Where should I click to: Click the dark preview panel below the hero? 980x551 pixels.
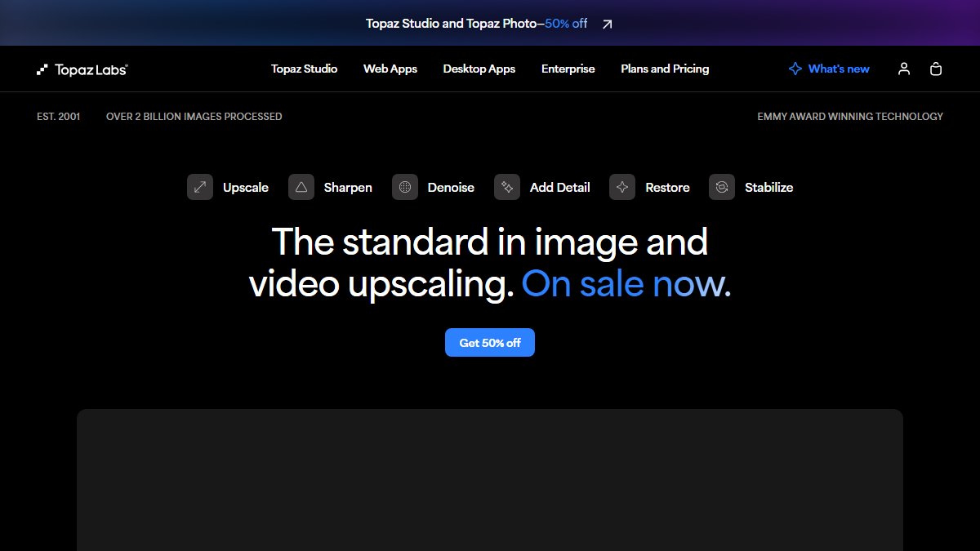(x=490, y=480)
